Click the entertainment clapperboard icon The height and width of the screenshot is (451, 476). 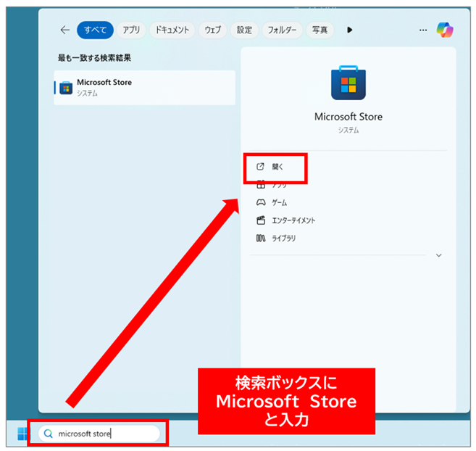click(261, 220)
